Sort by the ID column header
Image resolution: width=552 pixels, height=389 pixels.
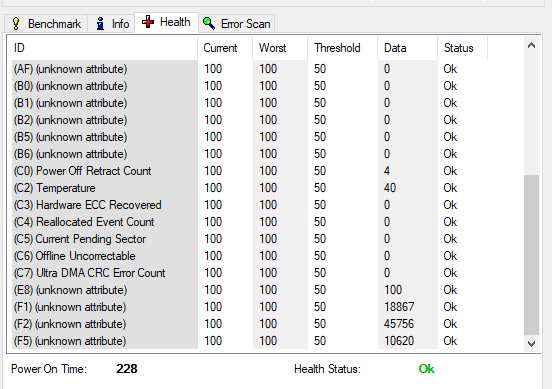tap(105, 48)
